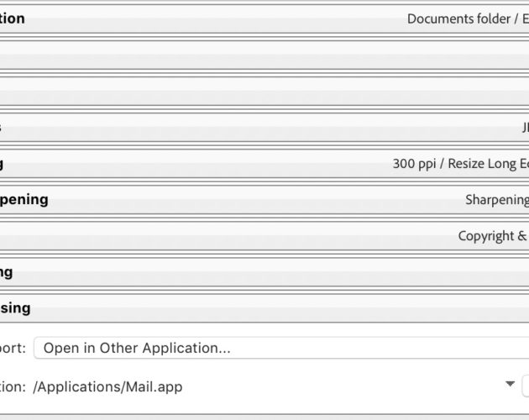This screenshot has width=529, height=420.
Task: Click the "Sharpening" summary text on the right
Action: (x=497, y=200)
